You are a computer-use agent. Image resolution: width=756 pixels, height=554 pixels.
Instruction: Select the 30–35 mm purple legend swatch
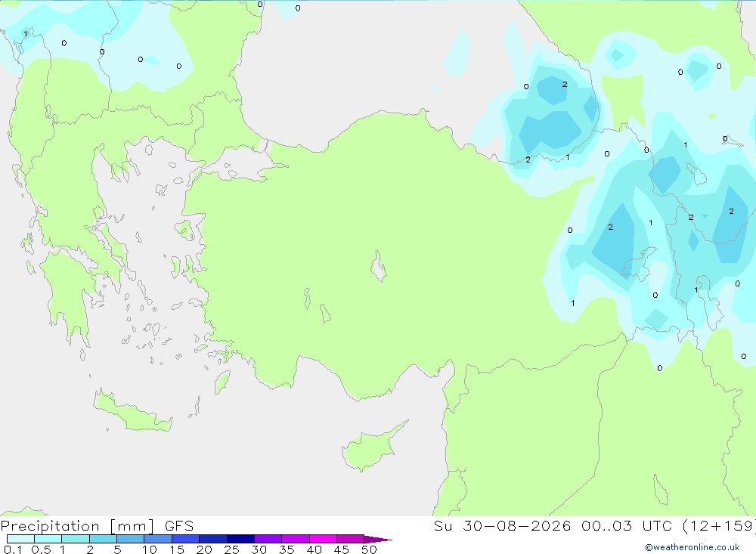[268, 539]
